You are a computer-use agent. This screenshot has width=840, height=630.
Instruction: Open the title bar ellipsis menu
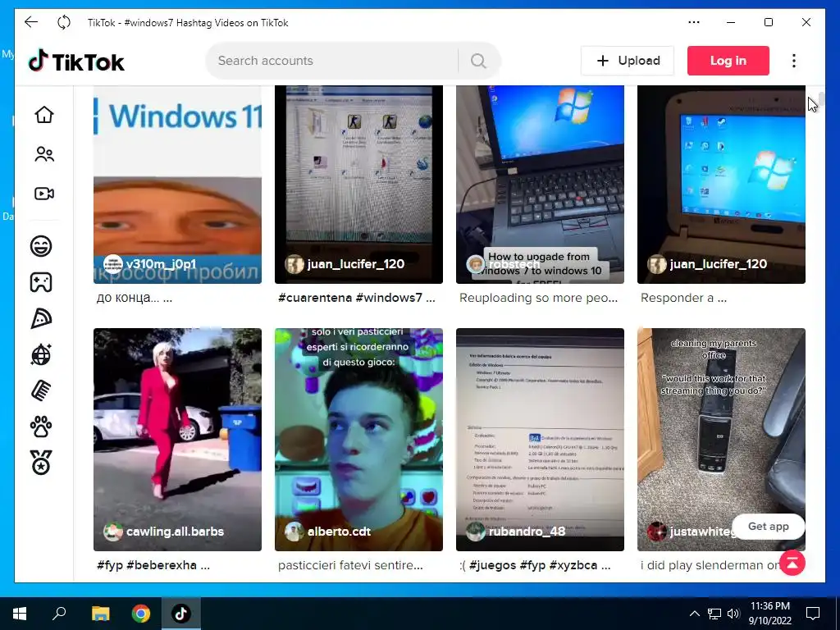point(694,22)
